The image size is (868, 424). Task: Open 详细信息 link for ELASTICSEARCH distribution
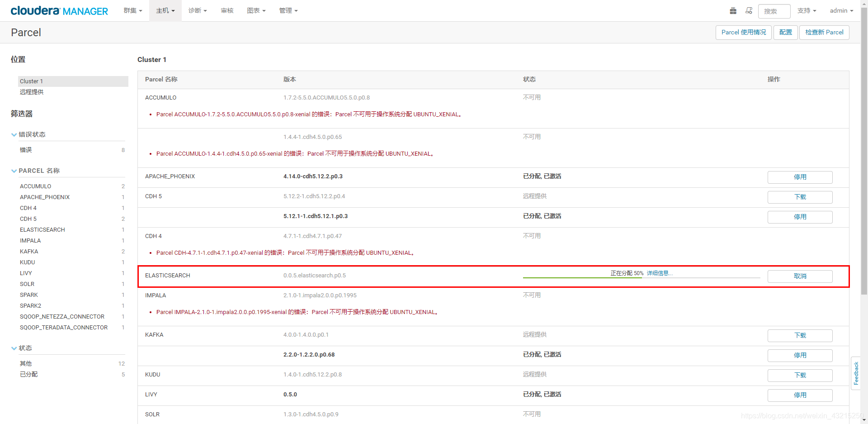pos(660,273)
